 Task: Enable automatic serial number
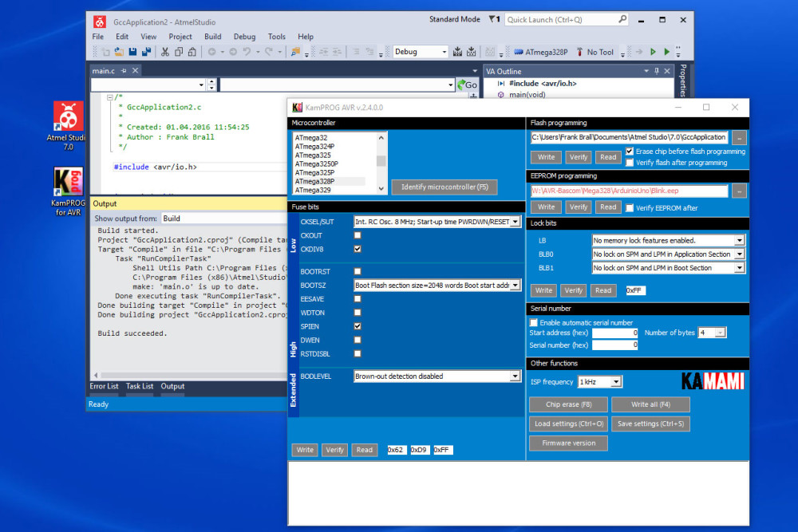(534, 322)
